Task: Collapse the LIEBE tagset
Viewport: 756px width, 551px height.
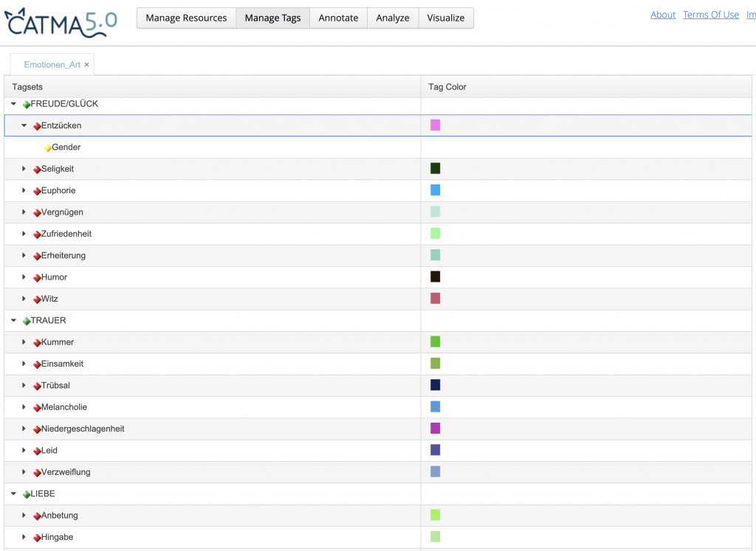Action: (x=13, y=493)
